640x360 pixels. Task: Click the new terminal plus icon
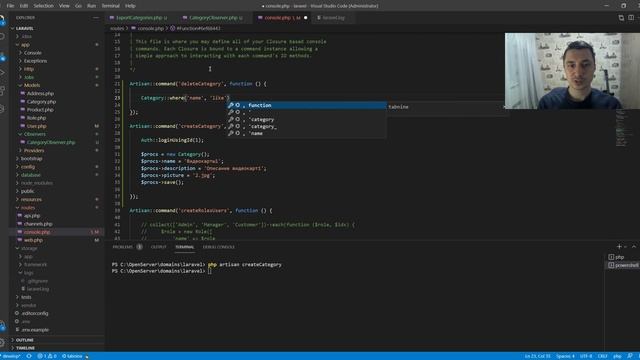click(619, 247)
